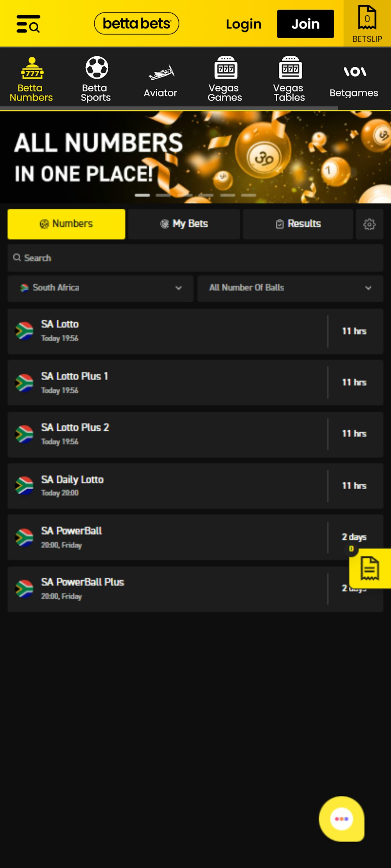Open the All Number Of Balls dropdown

tap(291, 288)
